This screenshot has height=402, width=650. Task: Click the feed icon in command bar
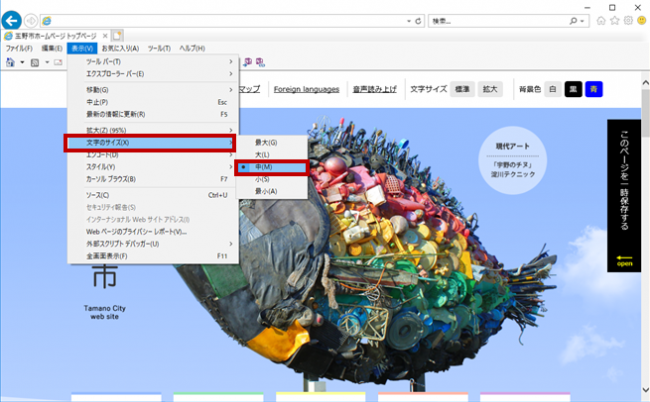coord(35,62)
